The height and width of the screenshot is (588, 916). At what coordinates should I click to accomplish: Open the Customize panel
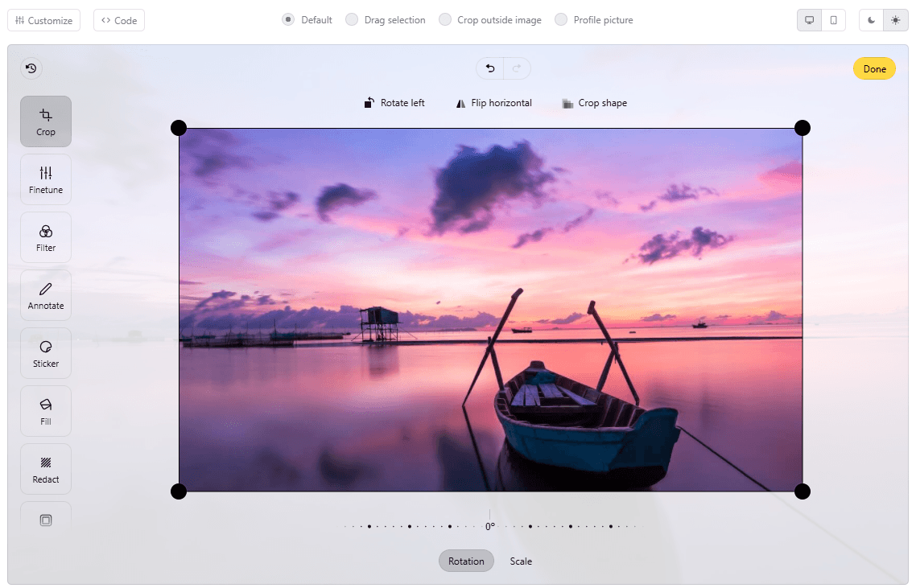[x=43, y=19]
